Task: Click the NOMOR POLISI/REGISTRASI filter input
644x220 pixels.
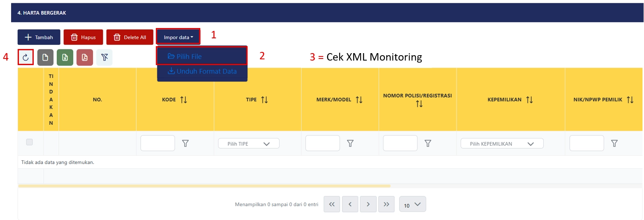Action: [x=400, y=143]
